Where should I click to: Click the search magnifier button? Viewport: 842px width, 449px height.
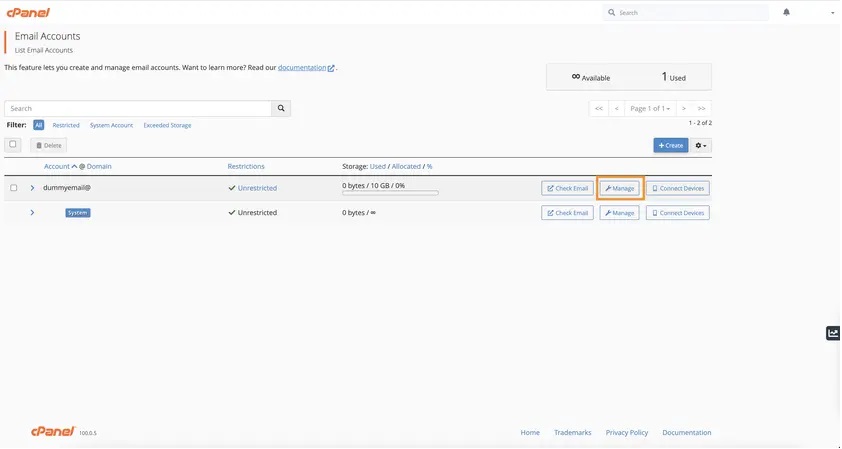pyautogui.click(x=281, y=108)
